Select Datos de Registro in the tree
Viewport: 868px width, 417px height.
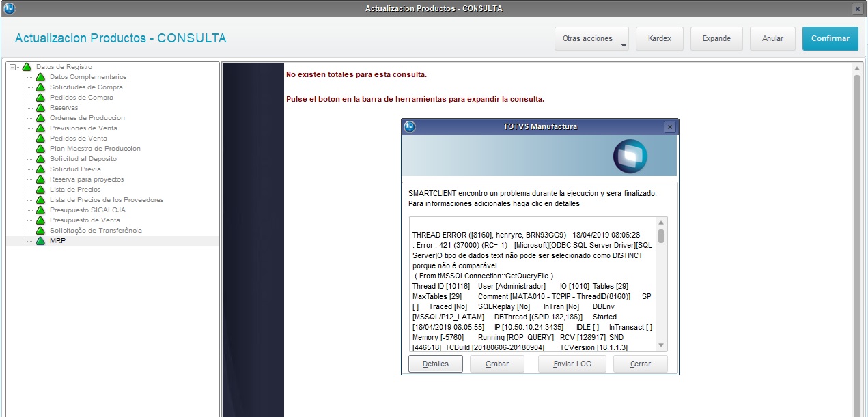[64, 67]
